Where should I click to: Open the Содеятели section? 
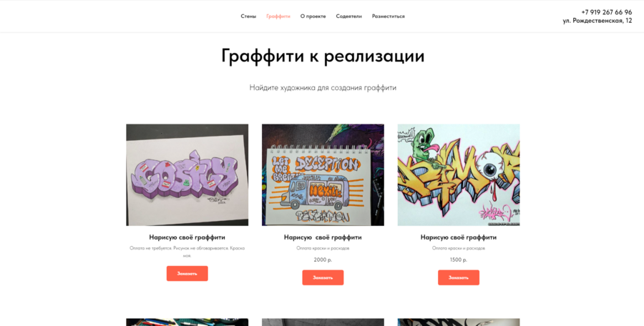pos(348,16)
